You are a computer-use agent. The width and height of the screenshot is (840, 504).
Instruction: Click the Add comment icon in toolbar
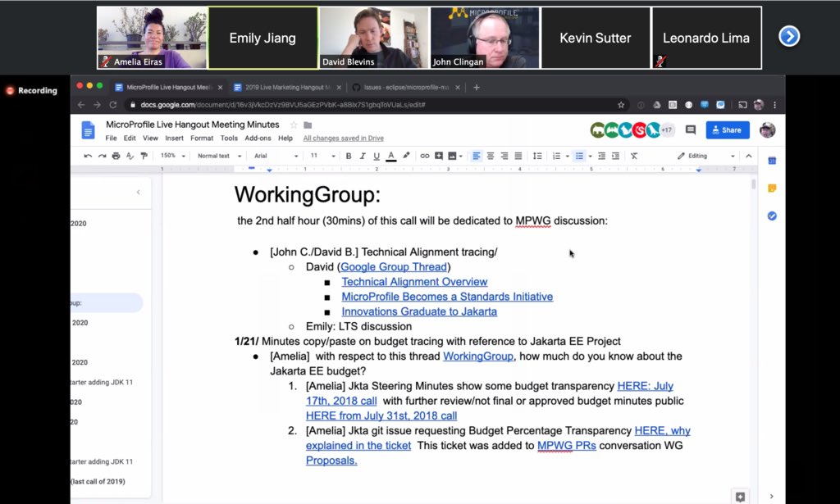click(x=439, y=156)
